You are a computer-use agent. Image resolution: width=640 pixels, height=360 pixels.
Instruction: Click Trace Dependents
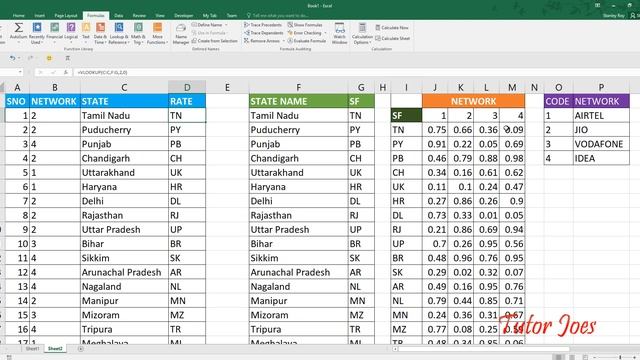pos(264,33)
